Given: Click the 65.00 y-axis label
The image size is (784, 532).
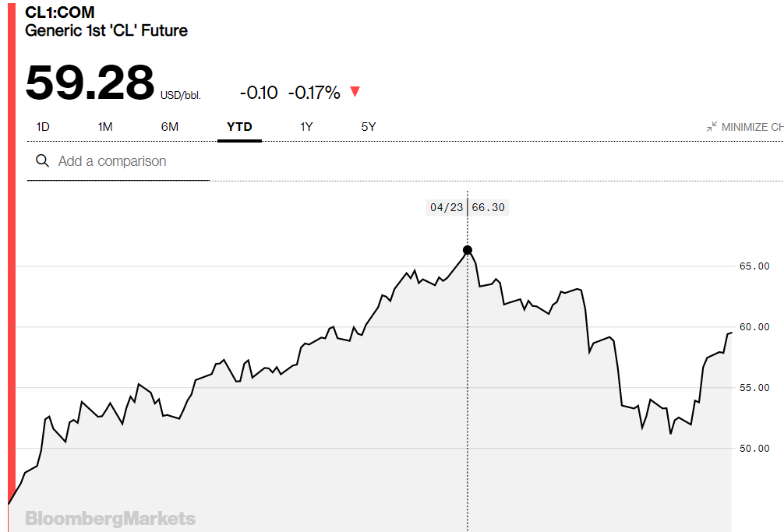Looking at the screenshot, I should 754,266.
